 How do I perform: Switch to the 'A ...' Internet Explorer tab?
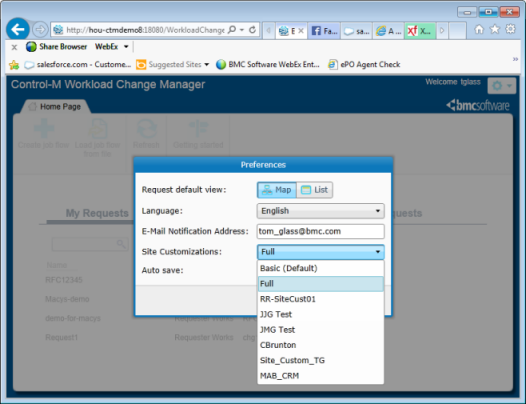(x=388, y=31)
